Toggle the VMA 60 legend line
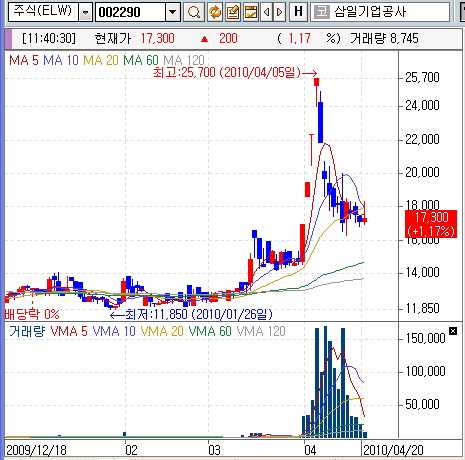 pos(210,331)
